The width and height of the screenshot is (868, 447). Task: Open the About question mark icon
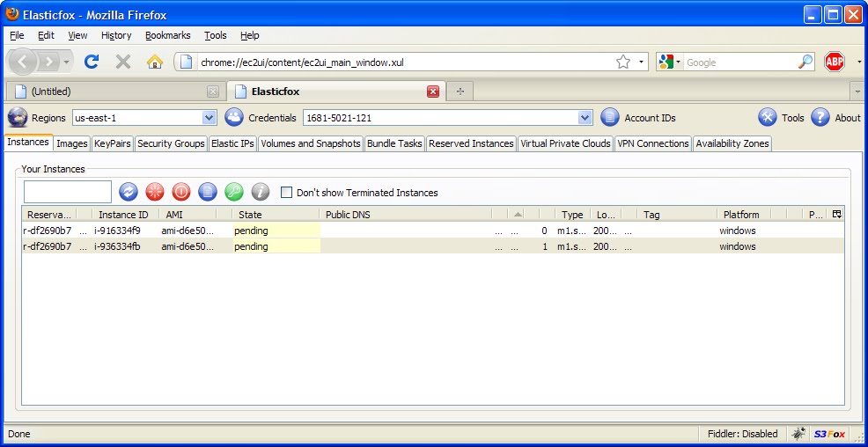point(820,117)
